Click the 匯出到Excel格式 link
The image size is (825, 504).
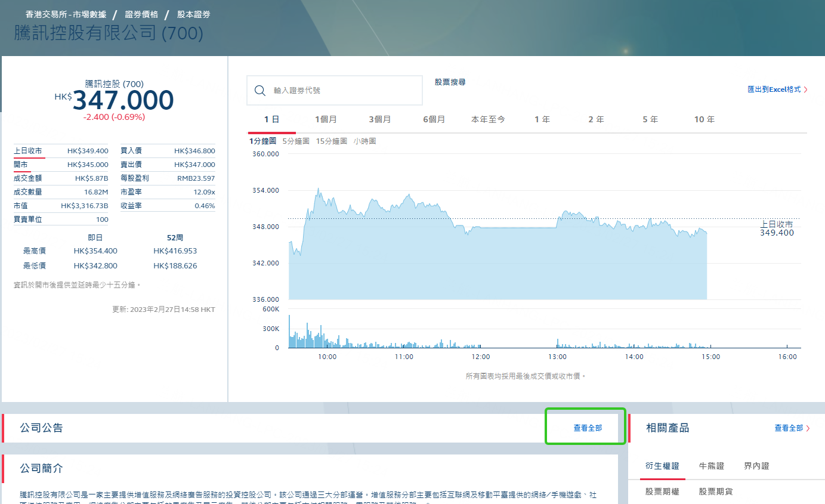[x=774, y=89]
